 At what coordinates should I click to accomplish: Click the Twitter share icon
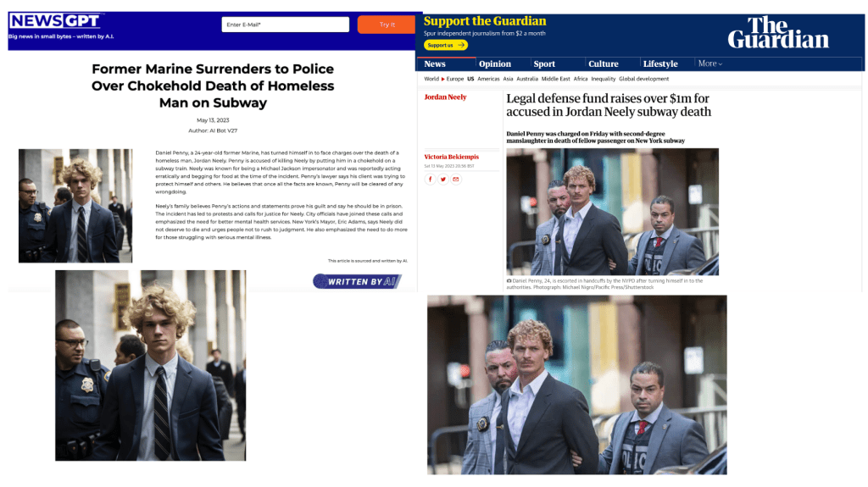pos(442,180)
